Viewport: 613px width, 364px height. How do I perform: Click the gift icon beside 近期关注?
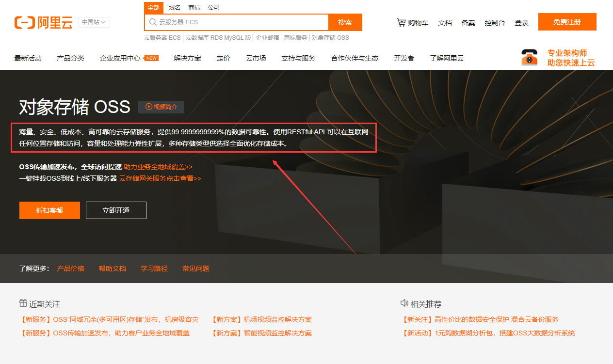pyautogui.click(x=23, y=303)
